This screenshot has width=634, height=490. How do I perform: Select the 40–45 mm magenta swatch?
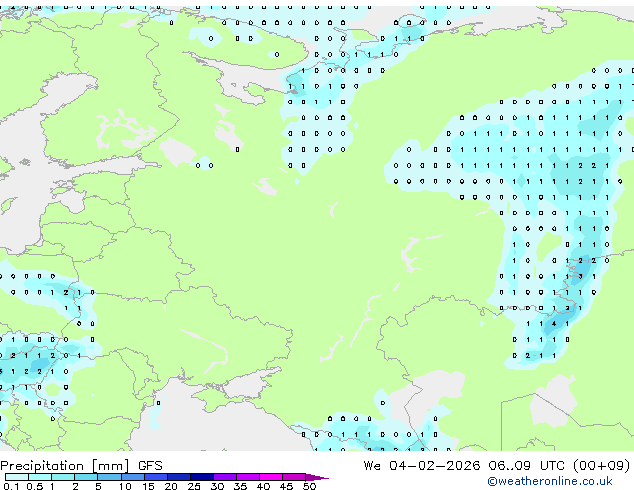click(271, 477)
